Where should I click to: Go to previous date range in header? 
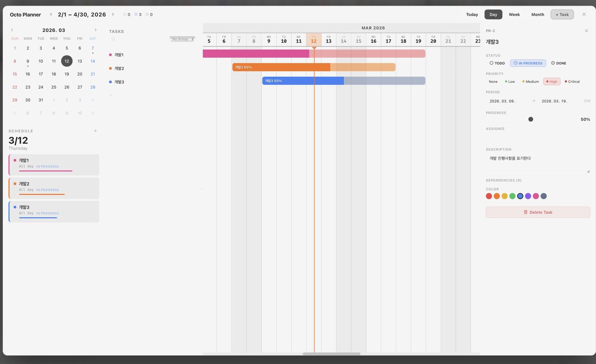(51, 14)
